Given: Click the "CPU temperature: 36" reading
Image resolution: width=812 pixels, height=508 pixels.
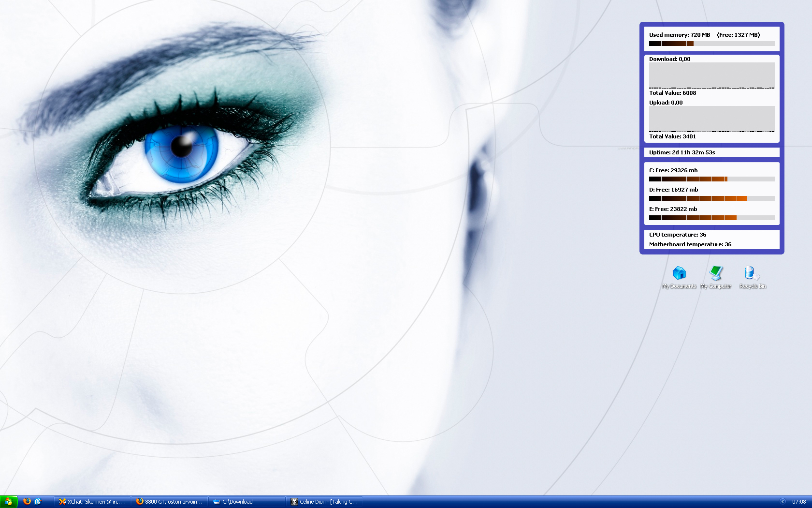Looking at the screenshot, I should [x=678, y=235].
